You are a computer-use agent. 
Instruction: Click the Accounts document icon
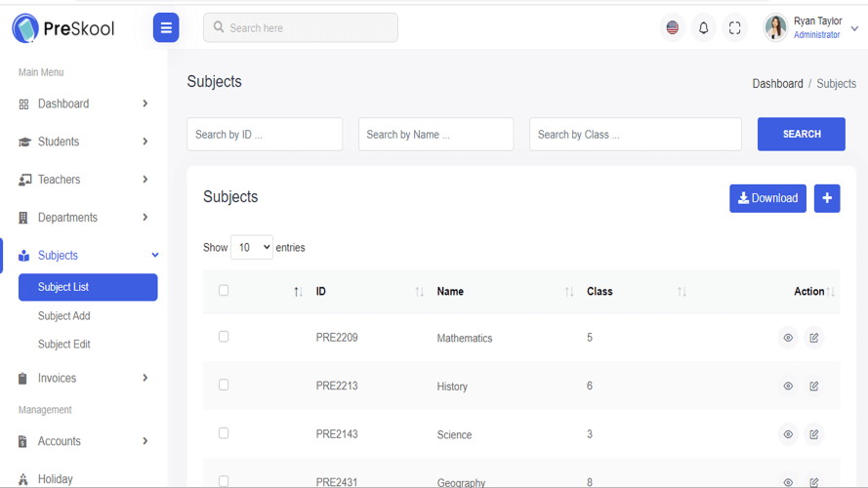click(22, 441)
